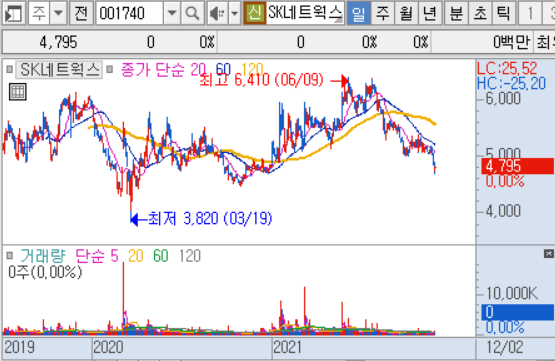
Task: Click the 최저 3,820 (03/19) low marker
Action: (210, 219)
